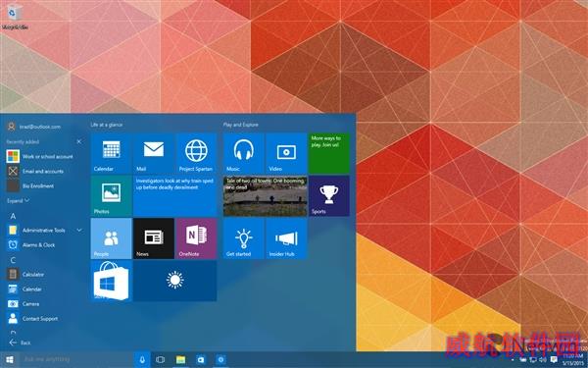Image resolution: width=588 pixels, height=368 pixels.
Task: Open the Insider Hub tile
Action: click(286, 238)
